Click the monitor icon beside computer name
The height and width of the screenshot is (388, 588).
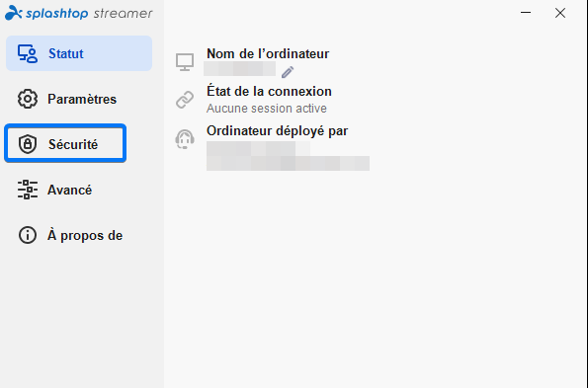pos(185,62)
